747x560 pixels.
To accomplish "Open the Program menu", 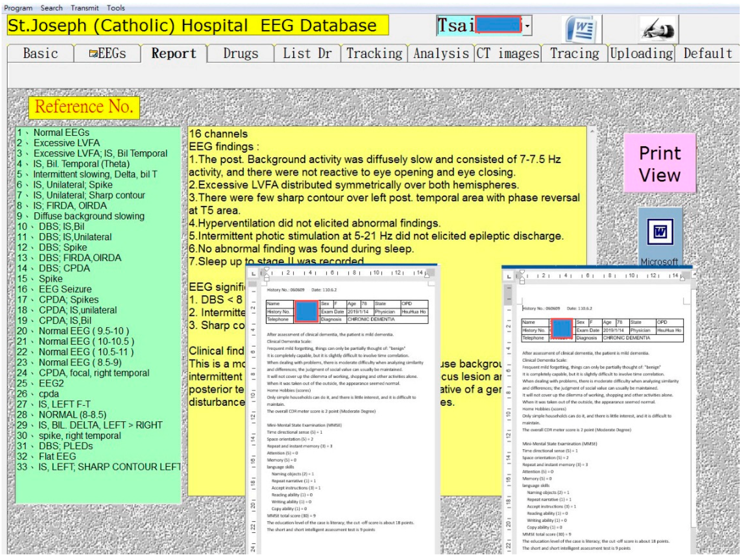I will point(18,8).
